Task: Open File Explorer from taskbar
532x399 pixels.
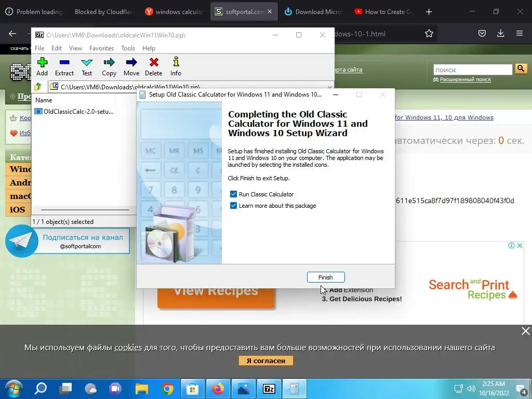Action: 141,389
